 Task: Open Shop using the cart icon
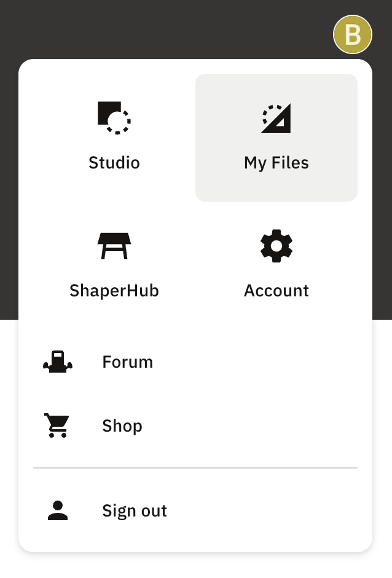pos(57,426)
